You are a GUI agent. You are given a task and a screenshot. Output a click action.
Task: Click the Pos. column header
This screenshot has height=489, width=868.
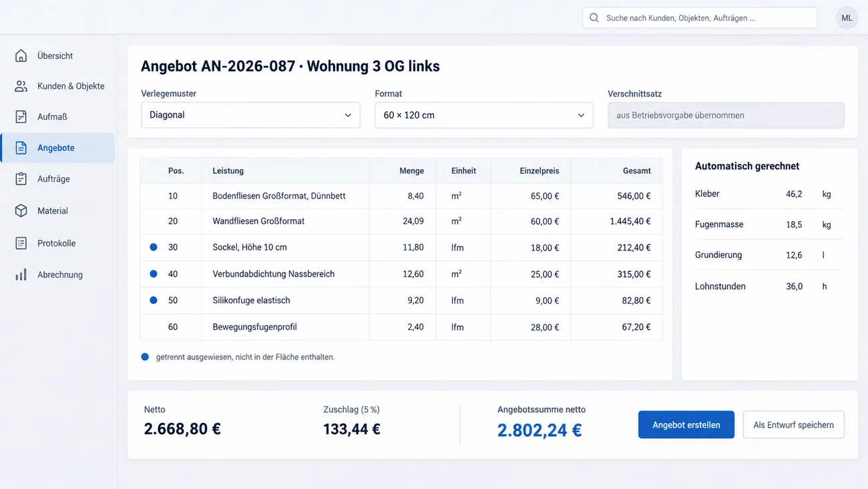point(176,171)
